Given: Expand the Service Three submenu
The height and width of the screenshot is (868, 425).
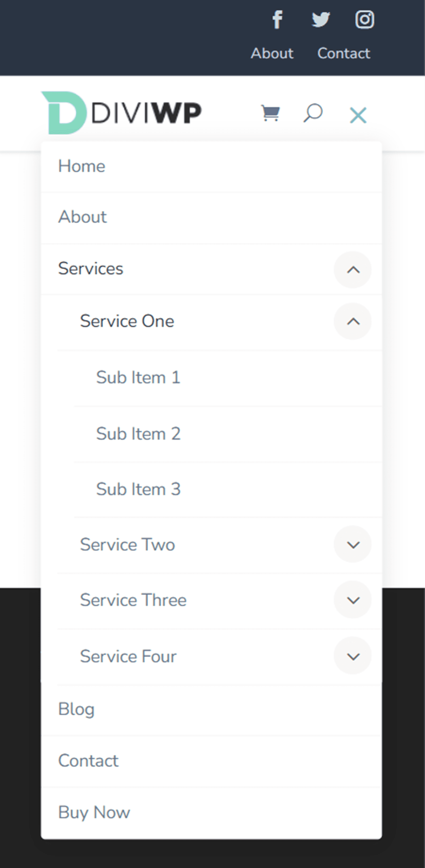Looking at the screenshot, I should [353, 600].
